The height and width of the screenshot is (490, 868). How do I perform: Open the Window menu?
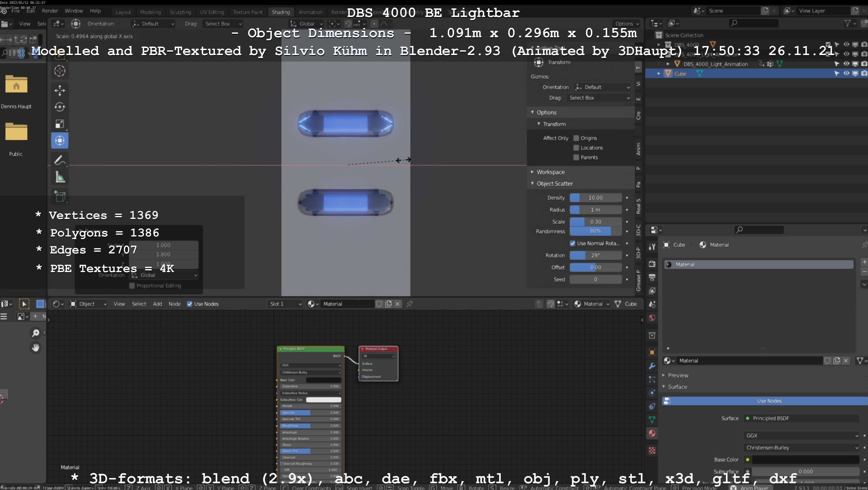pos(74,11)
